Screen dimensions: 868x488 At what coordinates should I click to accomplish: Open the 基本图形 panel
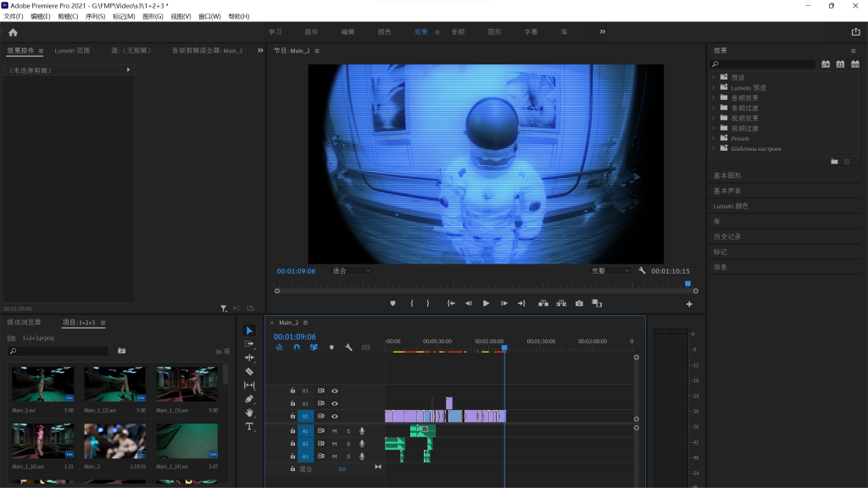(727, 175)
